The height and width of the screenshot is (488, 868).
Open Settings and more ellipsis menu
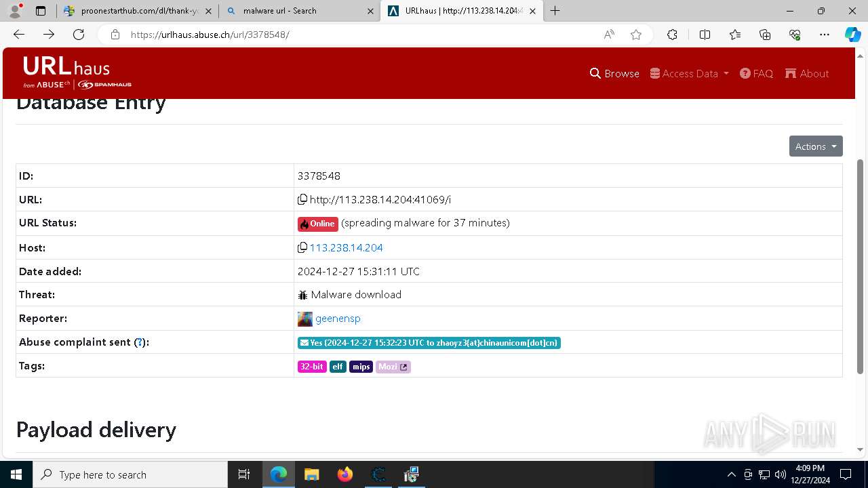[x=825, y=35]
